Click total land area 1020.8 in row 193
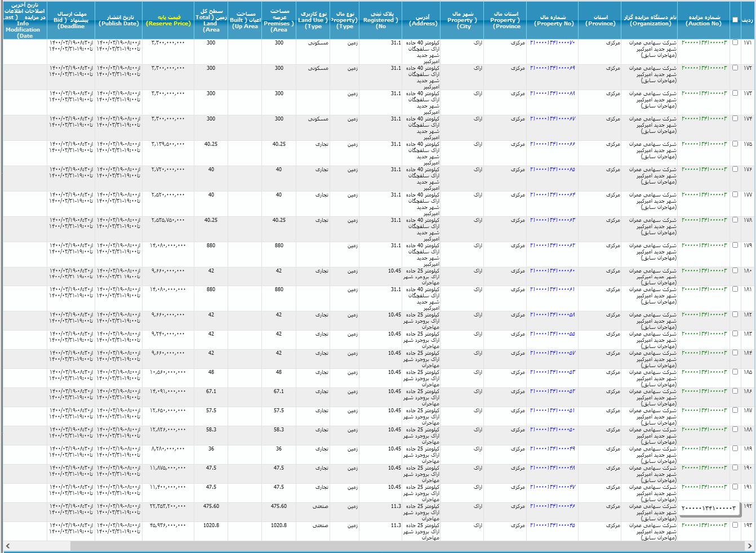This screenshot has width=756, height=553. click(x=211, y=525)
